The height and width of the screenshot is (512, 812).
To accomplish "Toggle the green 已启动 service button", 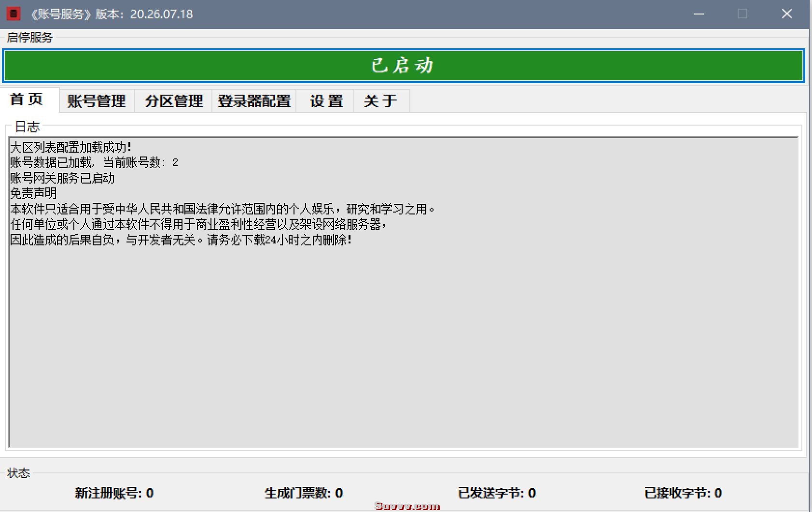I will (403, 65).
